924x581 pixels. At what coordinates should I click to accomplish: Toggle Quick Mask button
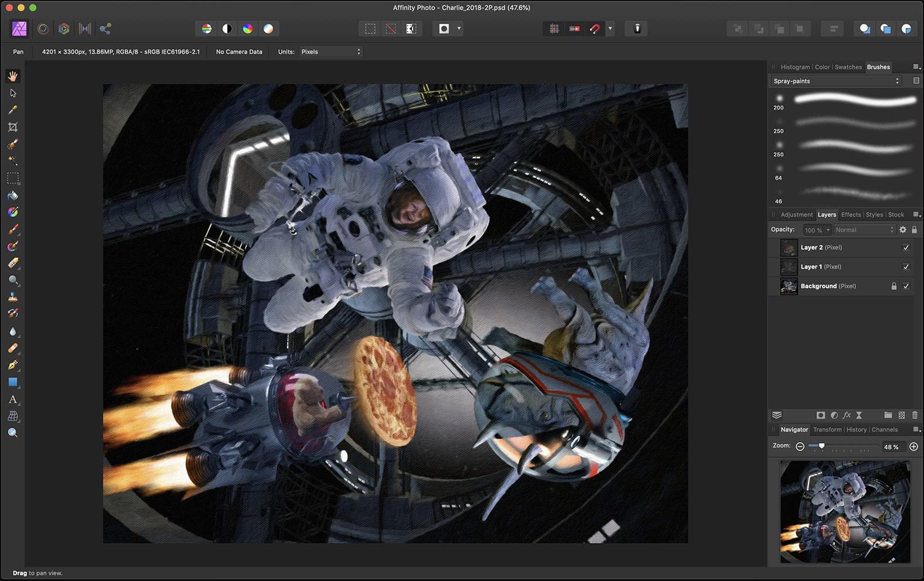coord(444,29)
